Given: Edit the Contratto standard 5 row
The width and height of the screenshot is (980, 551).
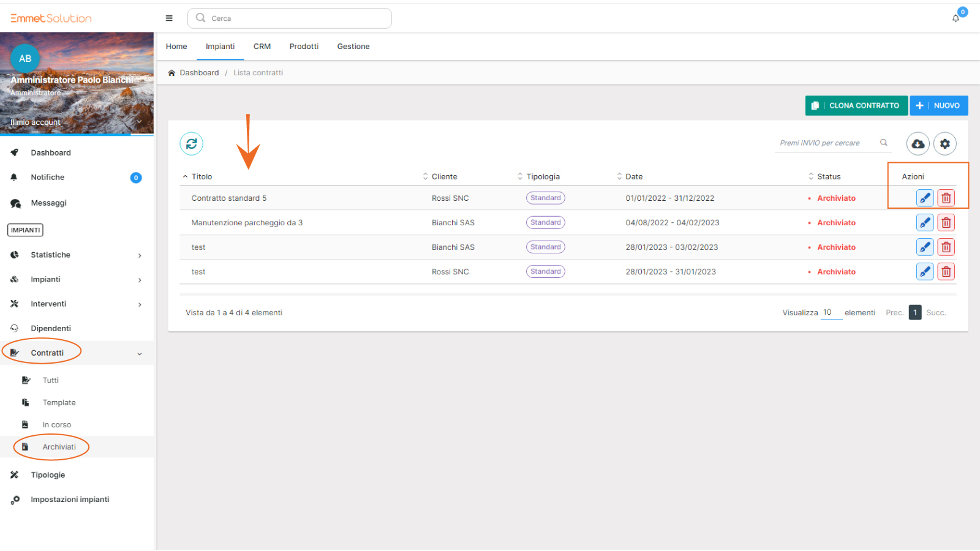Looking at the screenshot, I should tap(924, 198).
